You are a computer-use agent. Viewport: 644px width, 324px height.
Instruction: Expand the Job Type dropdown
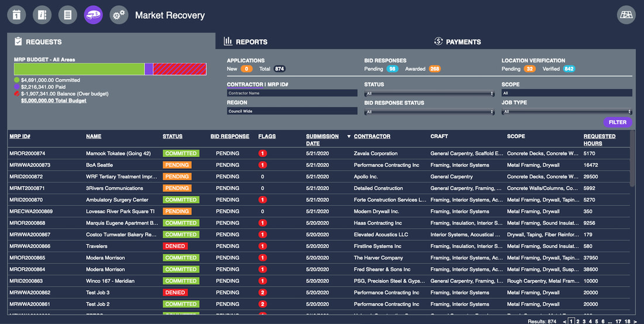[x=567, y=112]
